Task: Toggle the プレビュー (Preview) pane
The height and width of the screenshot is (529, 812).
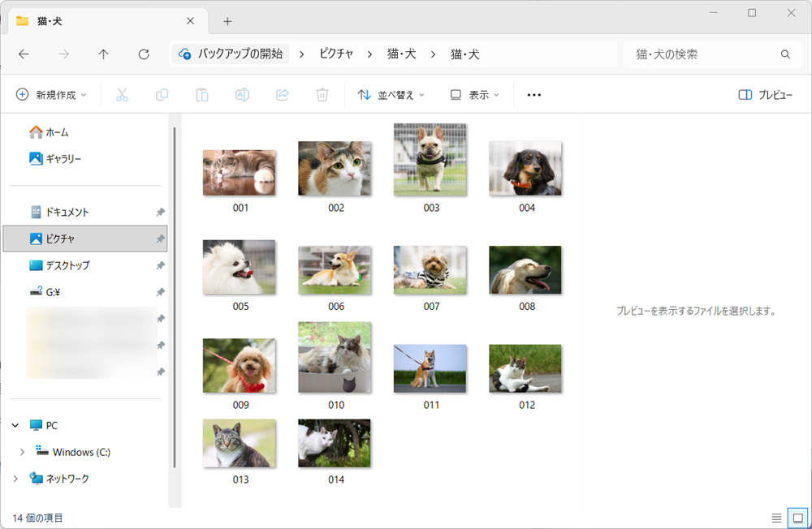Action: point(765,94)
